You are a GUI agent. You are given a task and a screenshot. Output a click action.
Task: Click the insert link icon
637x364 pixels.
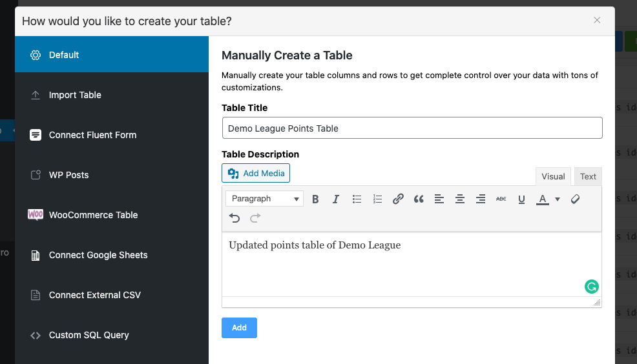click(x=398, y=199)
